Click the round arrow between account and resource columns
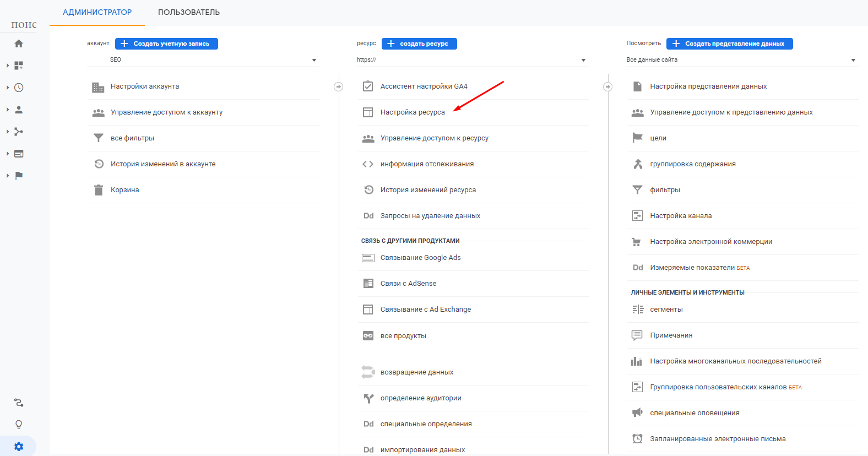The width and height of the screenshot is (868, 456). tap(339, 86)
